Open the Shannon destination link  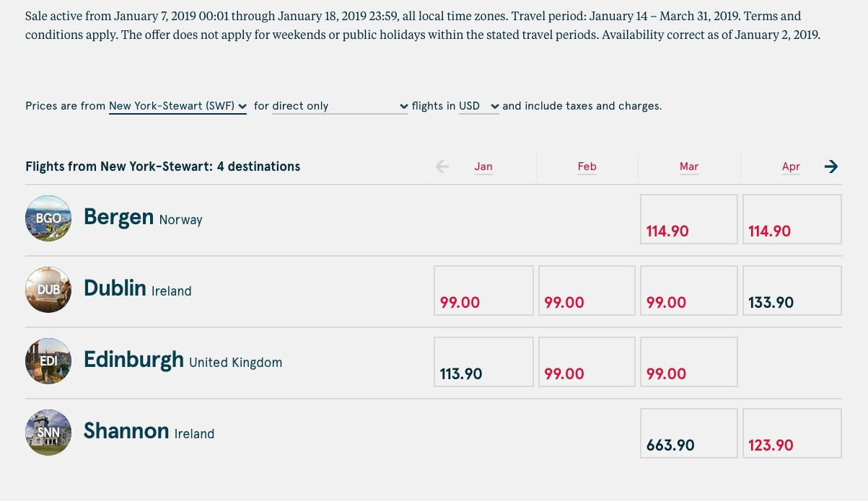click(126, 431)
